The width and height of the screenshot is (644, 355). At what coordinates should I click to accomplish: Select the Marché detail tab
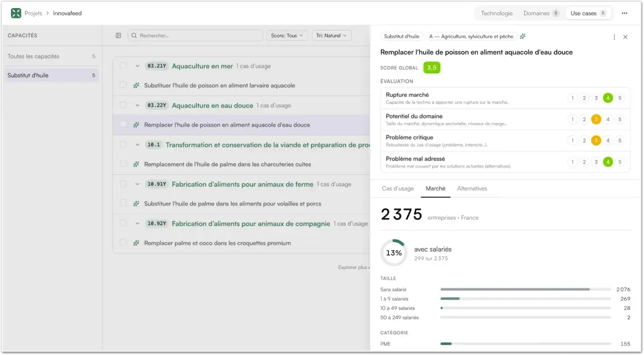tap(436, 188)
